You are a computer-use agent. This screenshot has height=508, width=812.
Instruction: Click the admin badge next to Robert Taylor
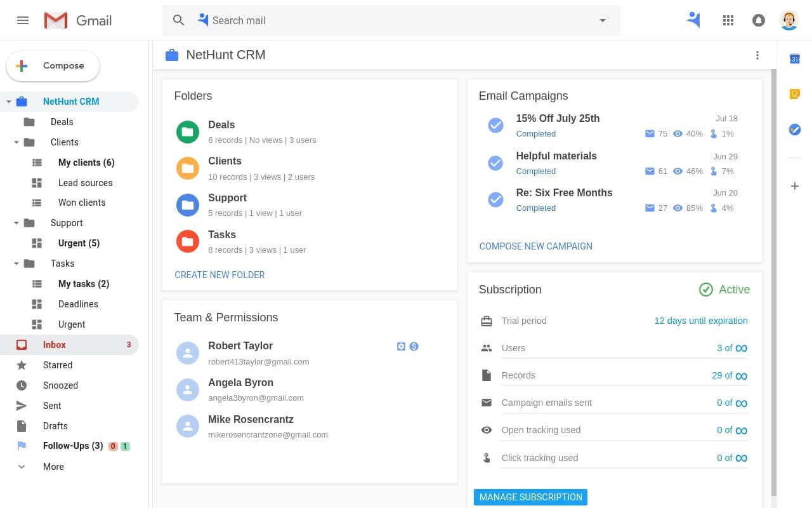pos(401,346)
